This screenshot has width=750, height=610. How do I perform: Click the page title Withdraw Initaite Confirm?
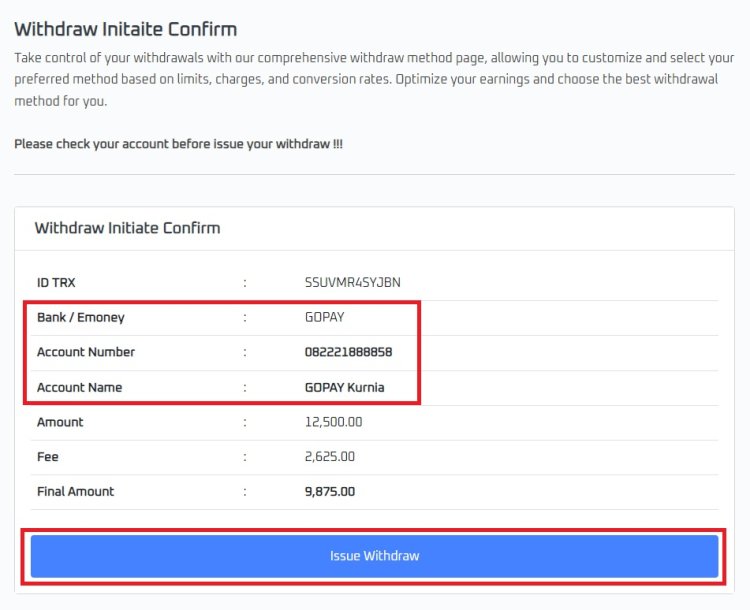tap(126, 29)
